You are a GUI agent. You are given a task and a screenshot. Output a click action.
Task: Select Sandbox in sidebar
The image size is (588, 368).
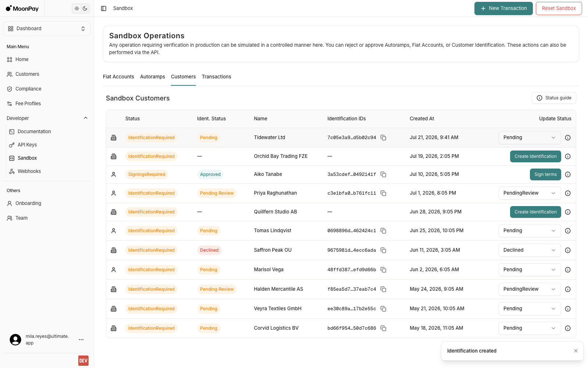coord(49,158)
